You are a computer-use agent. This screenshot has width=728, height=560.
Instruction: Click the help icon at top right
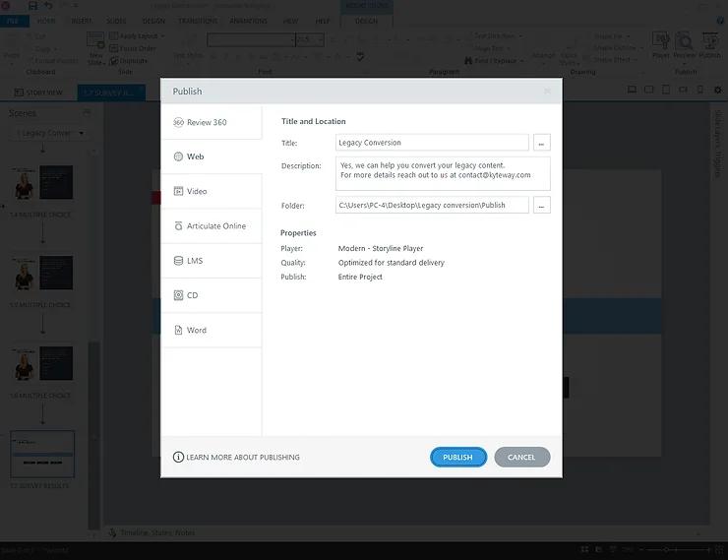tap(720, 21)
